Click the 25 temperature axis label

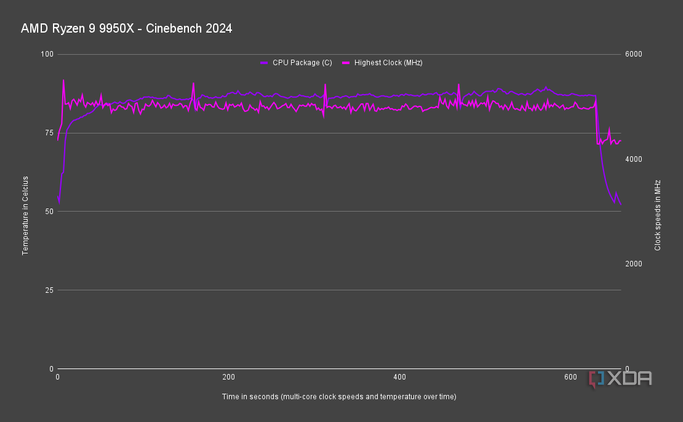(x=49, y=290)
